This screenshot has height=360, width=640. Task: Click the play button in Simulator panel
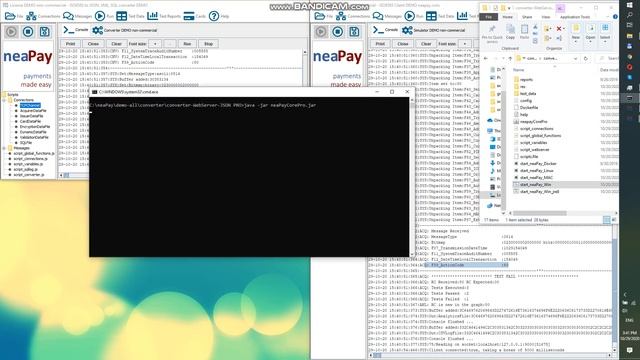[321, 31]
